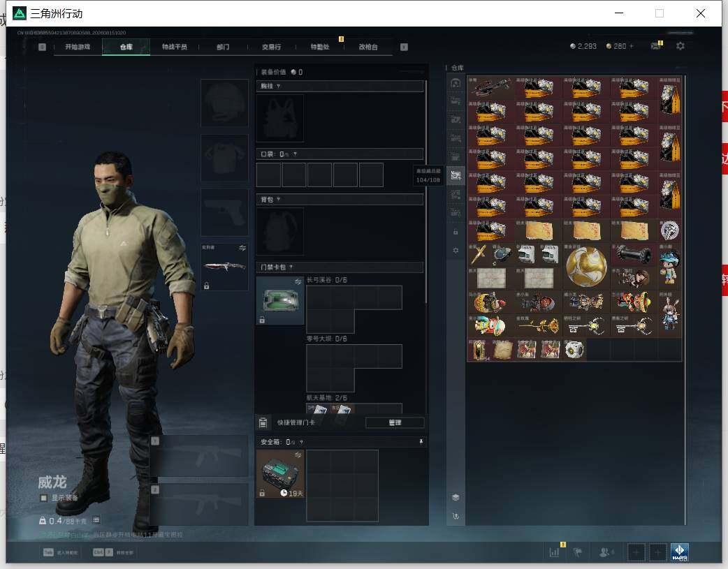Select primary weapon slot 2
The height and width of the screenshot is (569, 728).
click(199, 505)
